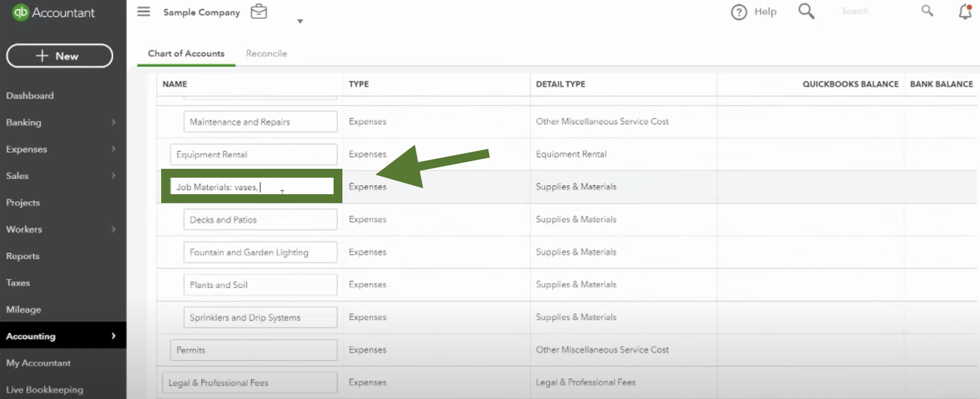Open Dashboard in the sidebar

[30, 96]
